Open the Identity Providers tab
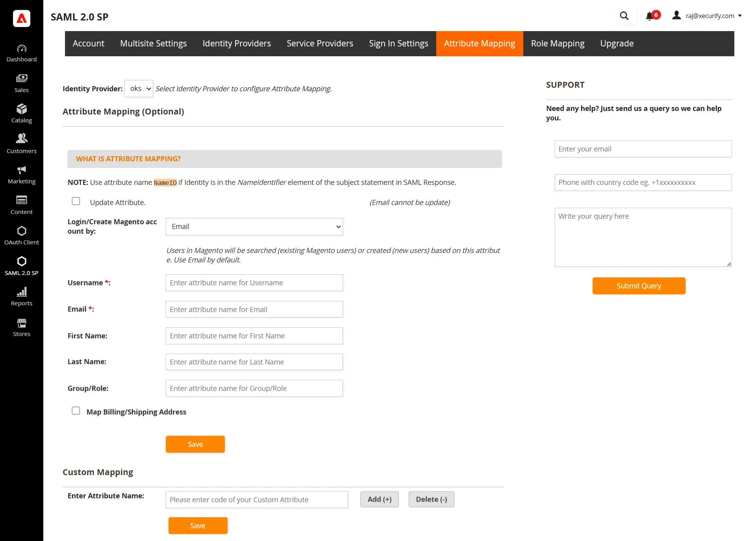 click(x=237, y=44)
